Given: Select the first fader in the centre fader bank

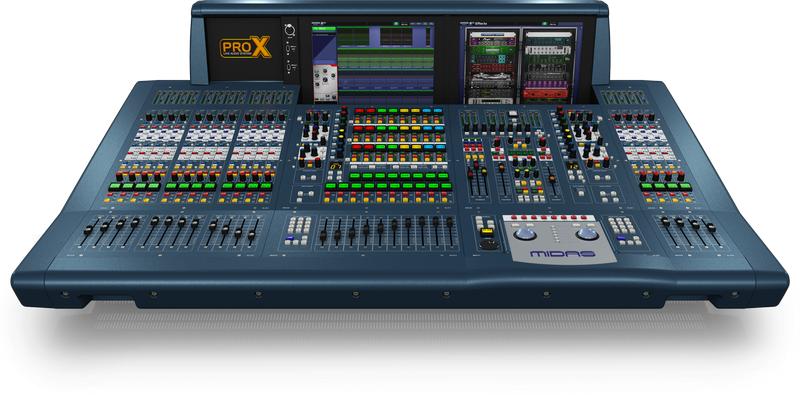Looking at the screenshot, I should [x=322, y=235].
